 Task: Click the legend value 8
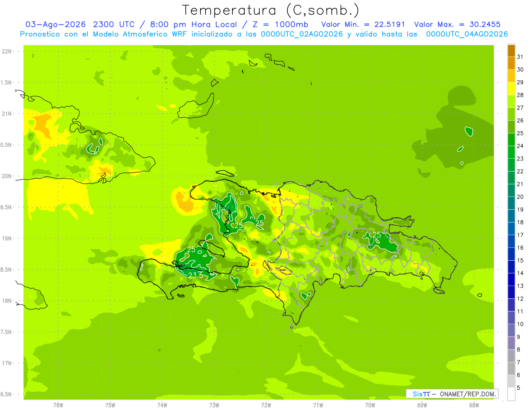click(x=519, y=349)
